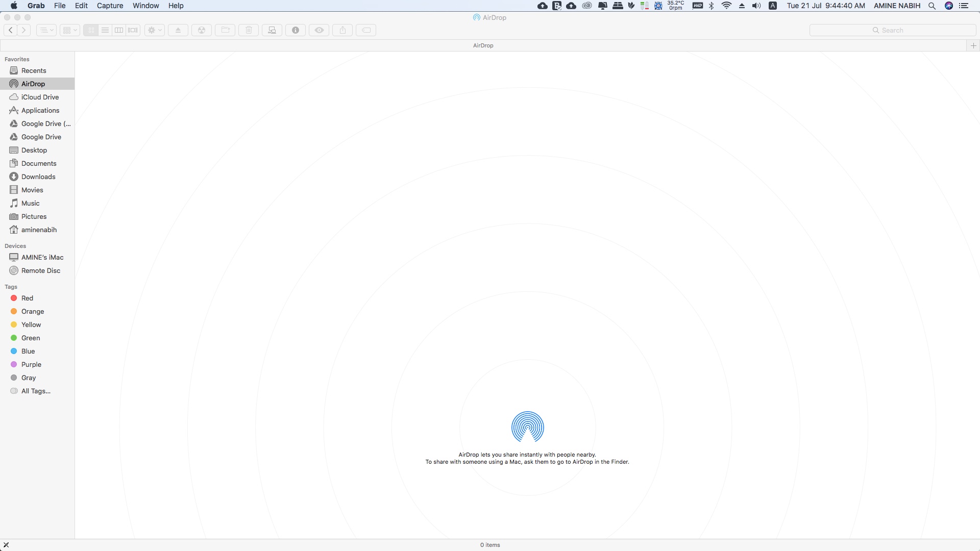Click the New Folder toolbar icon
Viewport: 980px width, 551px height.
tap(225, 30)
